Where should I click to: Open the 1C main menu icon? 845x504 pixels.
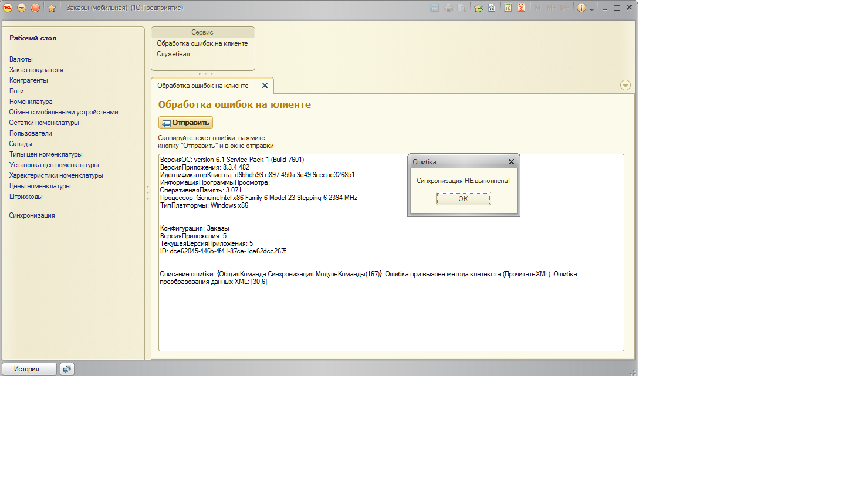coord(8,8)
